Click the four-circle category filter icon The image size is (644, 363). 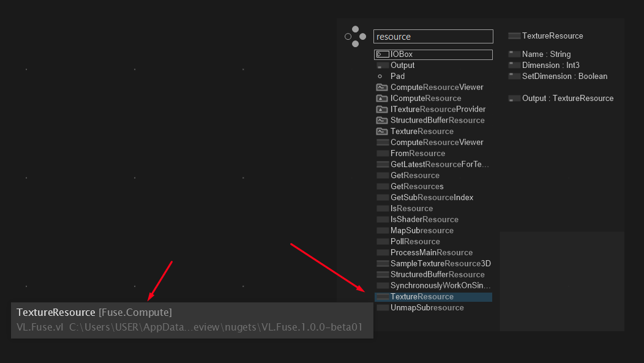pyautogui.click(x=355, y=37)
